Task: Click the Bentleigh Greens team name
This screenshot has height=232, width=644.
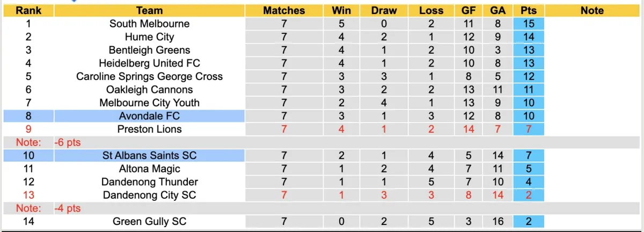Action: [x=149, y=50]
